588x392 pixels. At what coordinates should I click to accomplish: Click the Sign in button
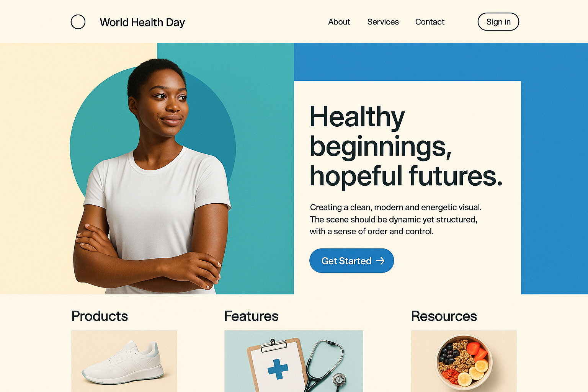click(498, 22)
